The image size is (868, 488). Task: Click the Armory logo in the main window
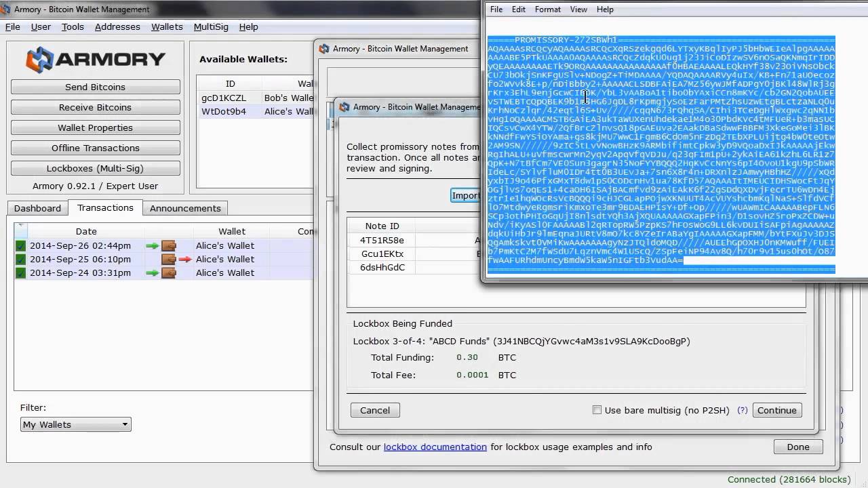[x=96, y=60]
